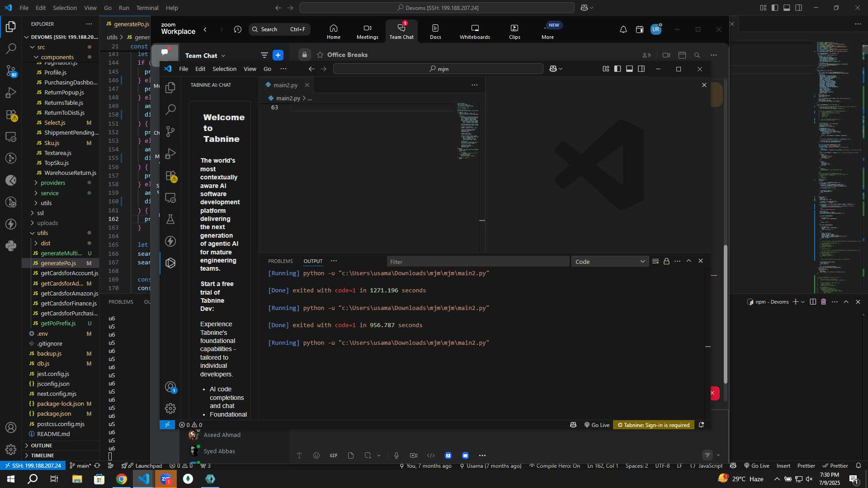Click emoji icon in Zoom chat composer
Image resolution: width=868 pixels, height=488 pixels.
pyautogui.click(x=316, y=455)
